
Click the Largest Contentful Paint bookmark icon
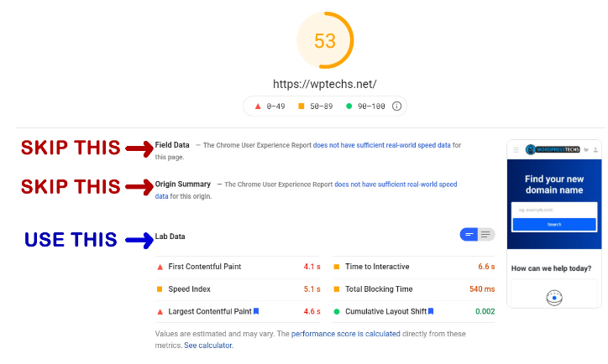pos(256,311)
